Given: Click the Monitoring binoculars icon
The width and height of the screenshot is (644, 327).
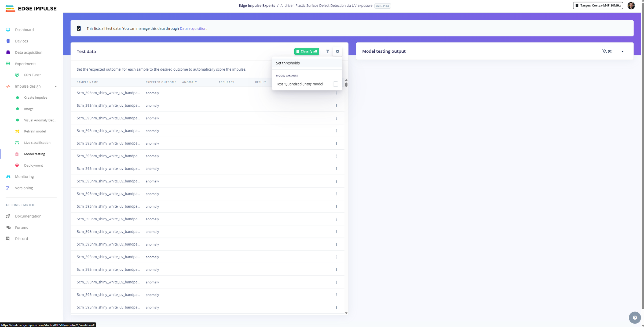Looking at the screenshot, I should tap(8, 177).
